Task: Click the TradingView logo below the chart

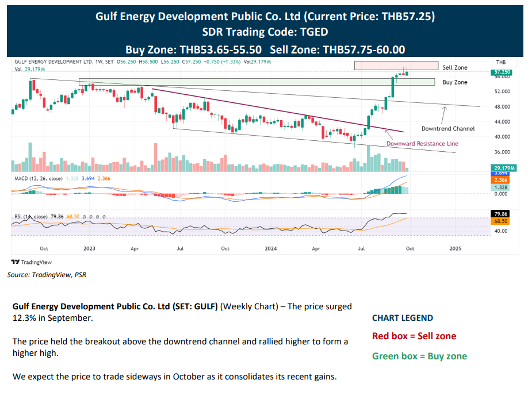Action: tap(31, 262)
